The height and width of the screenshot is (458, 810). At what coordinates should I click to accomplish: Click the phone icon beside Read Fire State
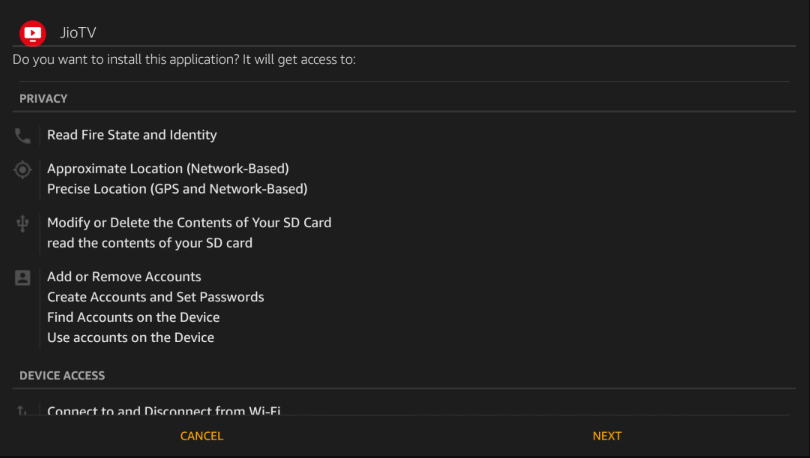[x=23, y=136]
